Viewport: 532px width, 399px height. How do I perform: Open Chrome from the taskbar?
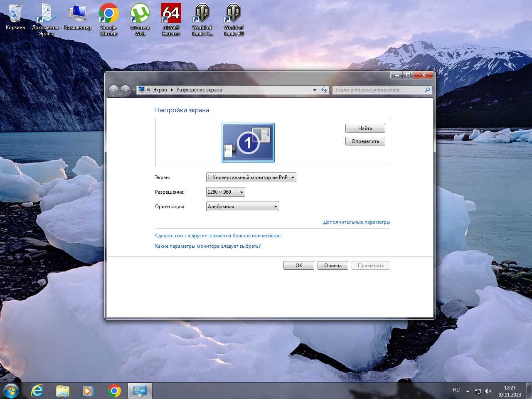114,391
